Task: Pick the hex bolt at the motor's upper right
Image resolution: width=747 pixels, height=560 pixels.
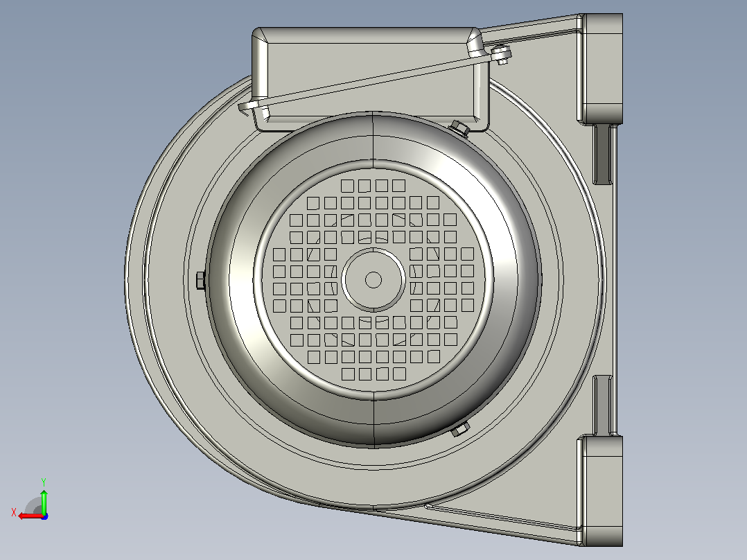Action: (458, 128)
